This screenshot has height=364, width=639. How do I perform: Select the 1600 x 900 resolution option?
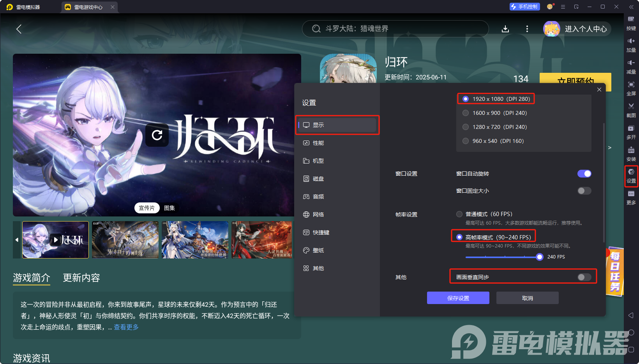click(466, 113)
